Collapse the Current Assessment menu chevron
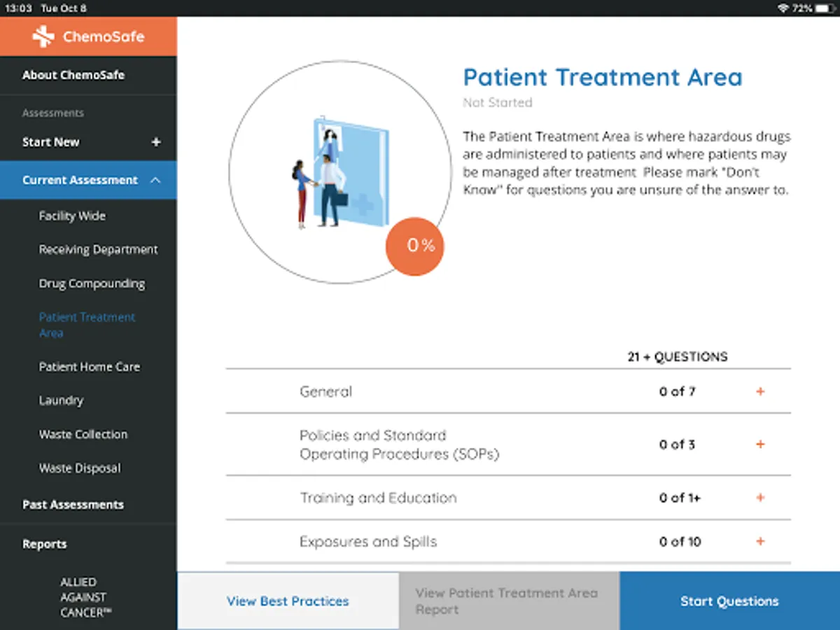The height and width of the screenshot is (630, 840). tap(155, 181)
